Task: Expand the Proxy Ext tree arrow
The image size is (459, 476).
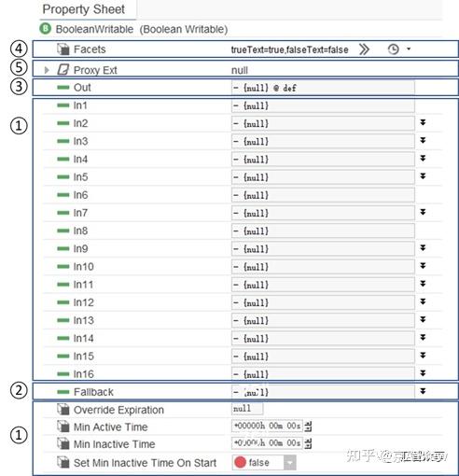Action: 47,70
